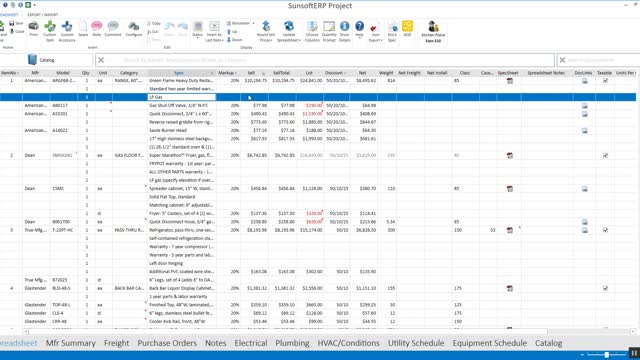Screen dimensions: 640x360
Task: Move item Up
Action: click(232, 31)
